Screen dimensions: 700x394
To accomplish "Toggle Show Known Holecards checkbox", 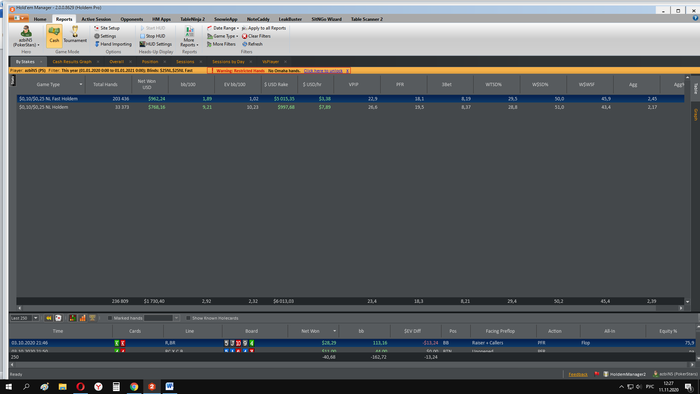I will click(188, 318).
